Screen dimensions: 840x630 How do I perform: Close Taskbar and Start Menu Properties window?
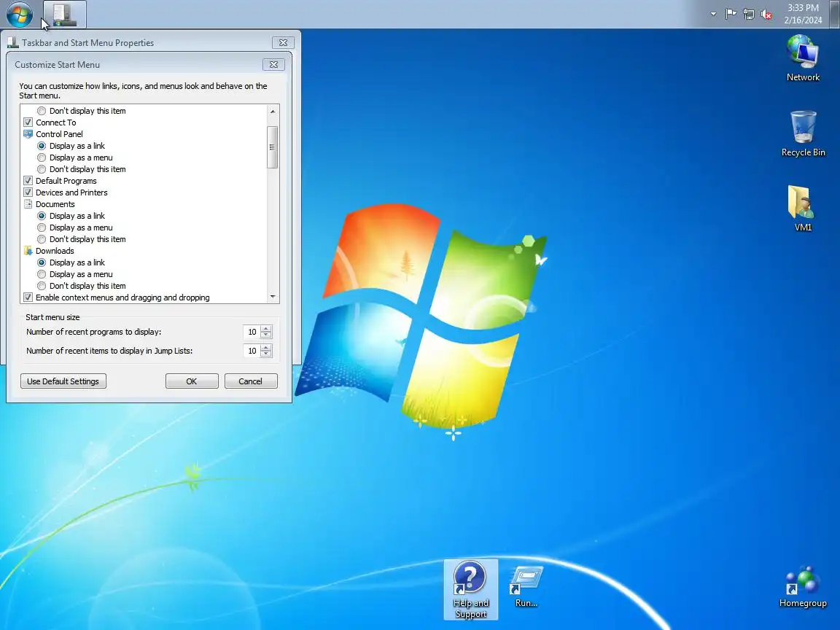[283, 42]
